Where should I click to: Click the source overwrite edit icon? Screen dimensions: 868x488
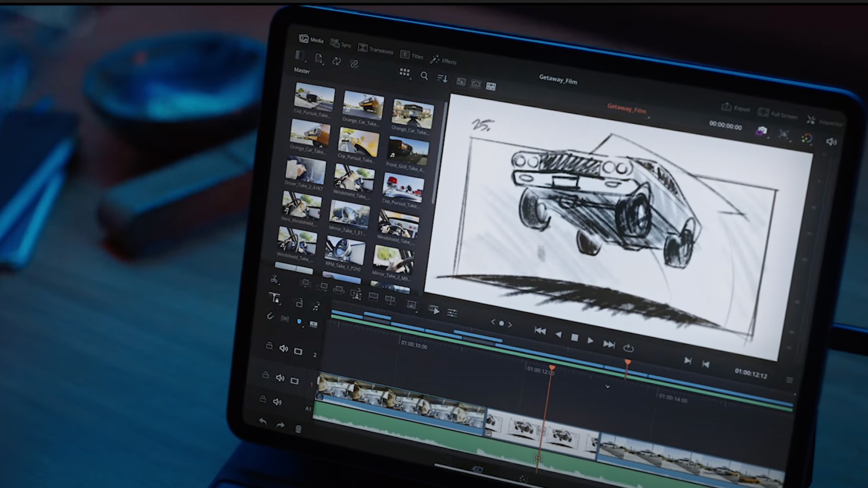[x=390, y=299]
